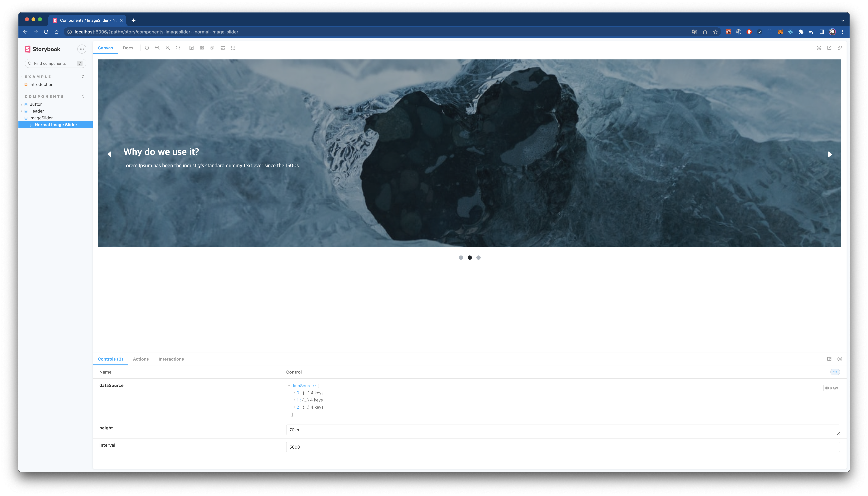The image size is (868, 496).
Task: Open the Interactions tab
Action: pos(171,359)
